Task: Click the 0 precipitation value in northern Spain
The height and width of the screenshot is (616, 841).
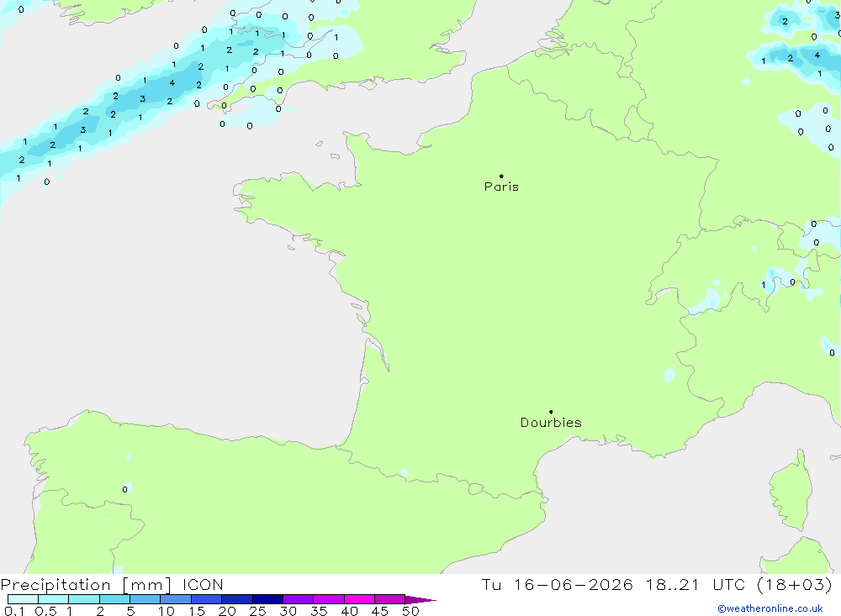Action: 125,489
